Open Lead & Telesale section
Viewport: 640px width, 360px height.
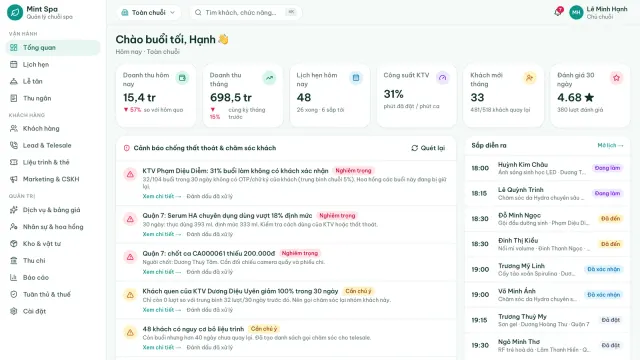(x=53, y=145)
